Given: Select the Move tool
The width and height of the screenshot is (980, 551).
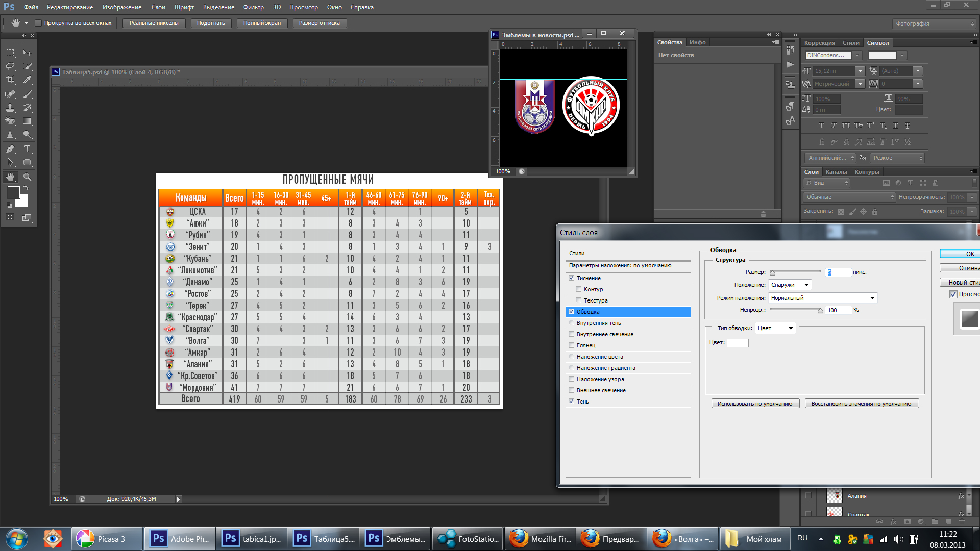Looking at the screenshot, I should (x=27, y=53).
